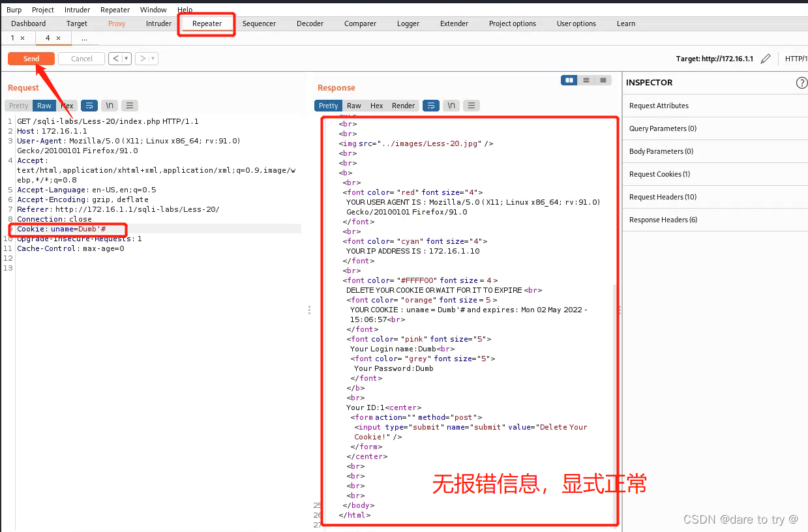Open the Intruder menu in menu bar
Screen dimensions: 808x532
(77, 10)
